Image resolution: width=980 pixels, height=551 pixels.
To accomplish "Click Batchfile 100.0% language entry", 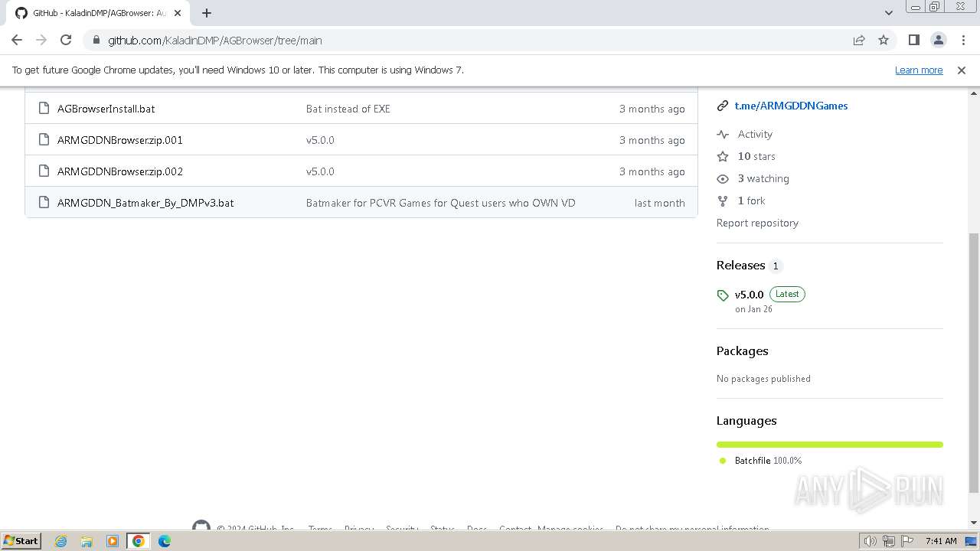I will (768, 461).
